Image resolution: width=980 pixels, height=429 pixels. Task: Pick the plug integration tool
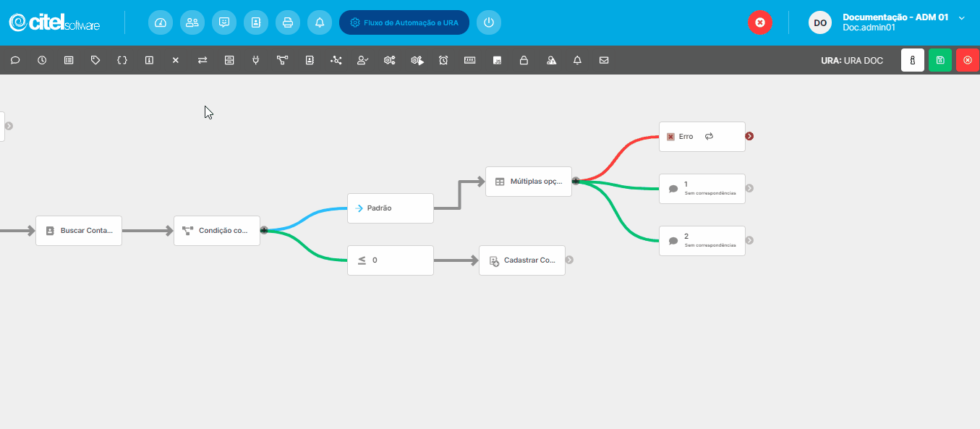click(256, 61)
